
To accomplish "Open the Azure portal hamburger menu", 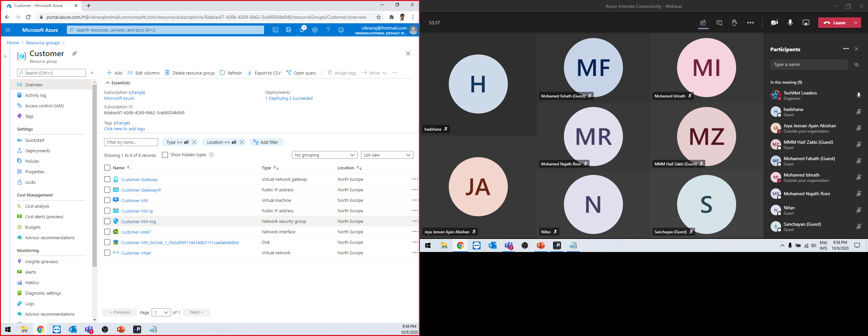I will (8, 30).
